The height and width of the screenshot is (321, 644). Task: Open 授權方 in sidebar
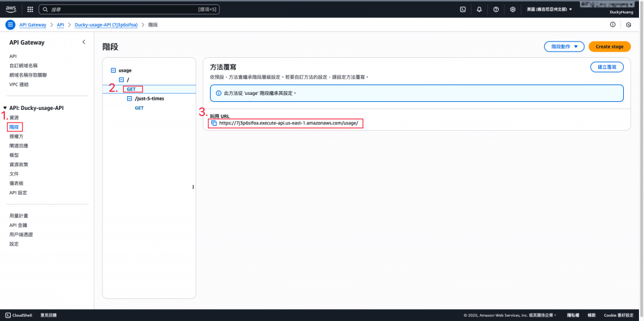[x=16, y=136]
